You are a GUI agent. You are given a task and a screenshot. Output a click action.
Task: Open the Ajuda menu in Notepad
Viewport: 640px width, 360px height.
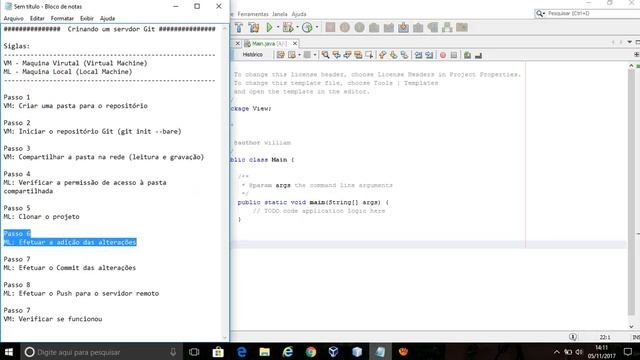point(107,18)
